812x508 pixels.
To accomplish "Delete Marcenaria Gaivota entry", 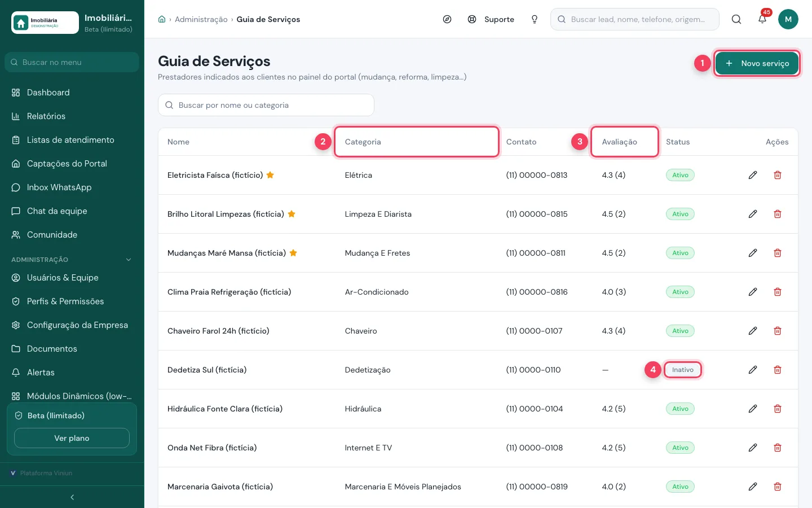I will (x=778, y=487).
